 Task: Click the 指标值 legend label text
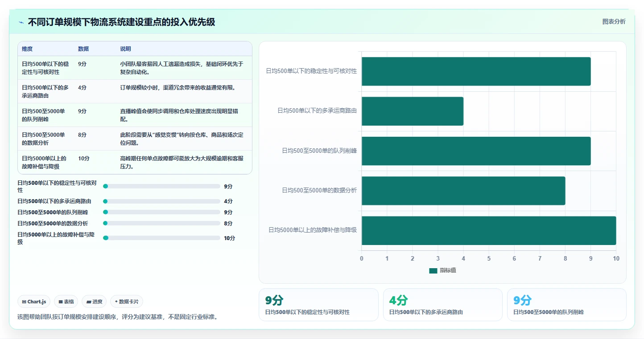(448, 270)
